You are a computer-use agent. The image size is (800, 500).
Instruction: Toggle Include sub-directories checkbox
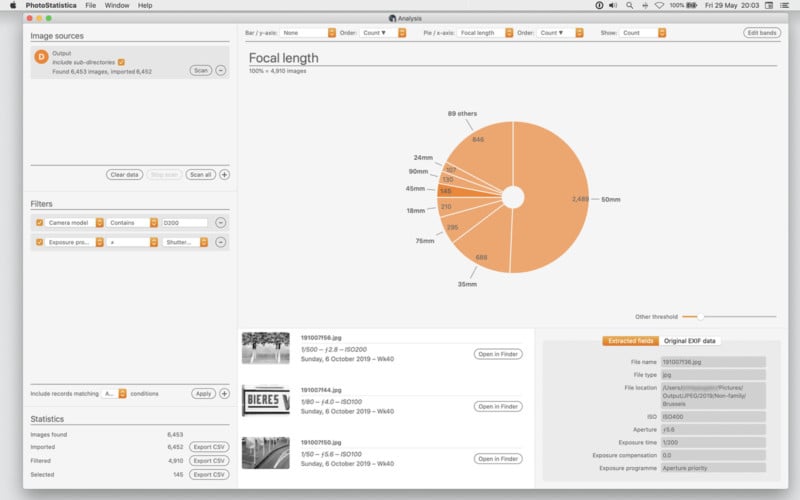pos(121,62)
